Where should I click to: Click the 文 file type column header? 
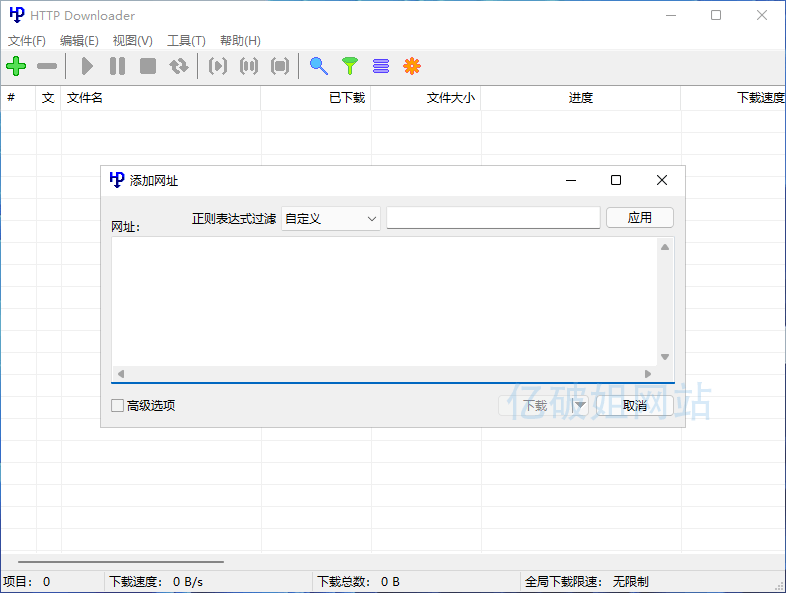[48, 98]
